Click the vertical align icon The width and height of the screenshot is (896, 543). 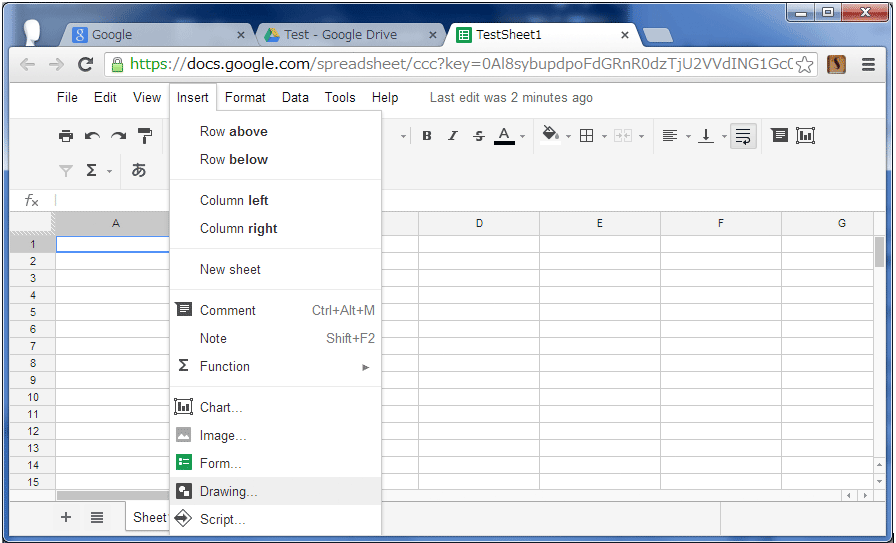pos(706,136)
